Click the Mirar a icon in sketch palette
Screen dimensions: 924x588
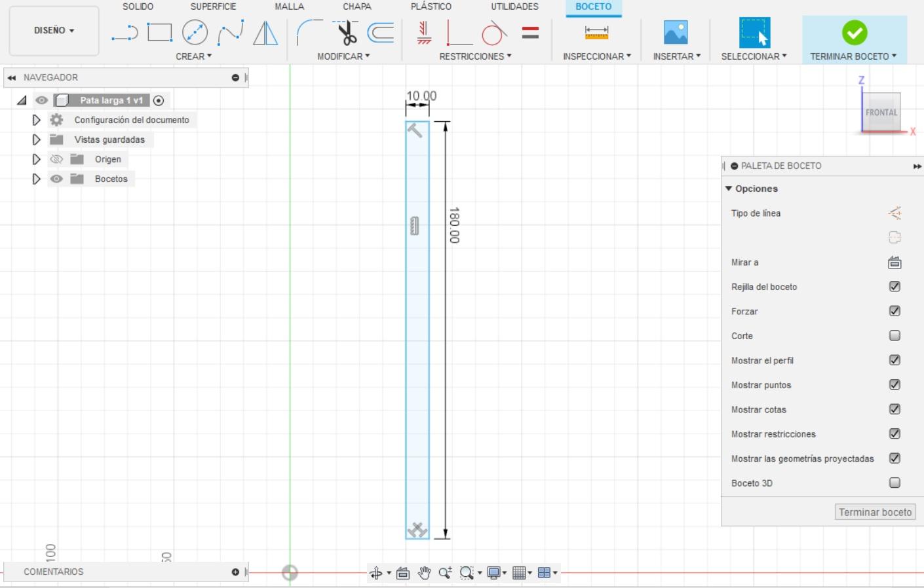point(895,263)
